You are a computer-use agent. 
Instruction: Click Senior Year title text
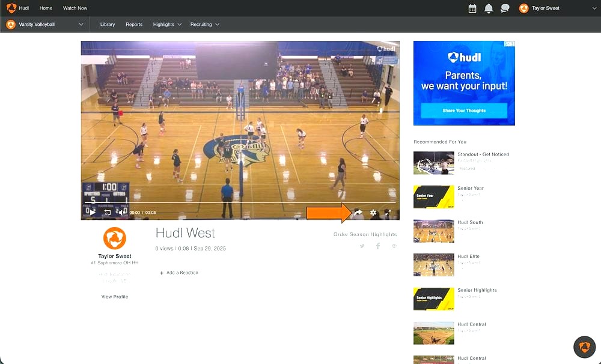click(x=471, y=188)
